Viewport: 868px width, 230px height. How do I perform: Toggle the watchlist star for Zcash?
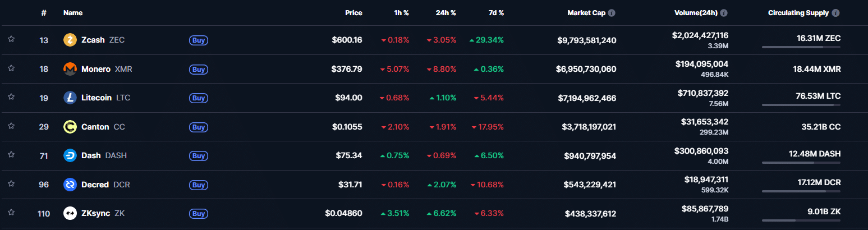[x=11, y=39]
